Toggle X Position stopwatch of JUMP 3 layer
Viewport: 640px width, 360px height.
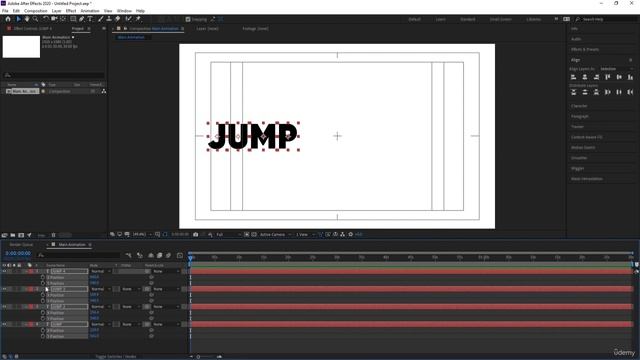pyautogui.click(x=43, y=295)
